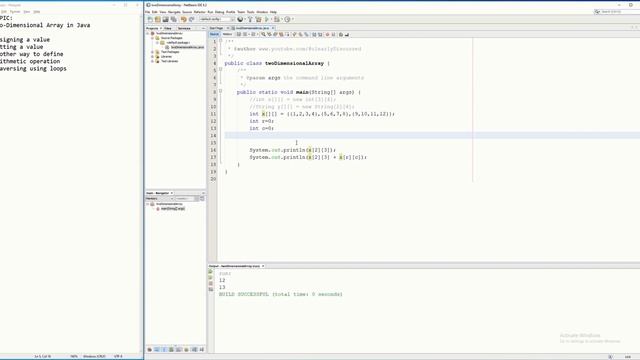Click the BUILD SUCCESSFUL output line
Image resolution: width=640 pixels, height=360 pixels.
[x=281, y=294]
